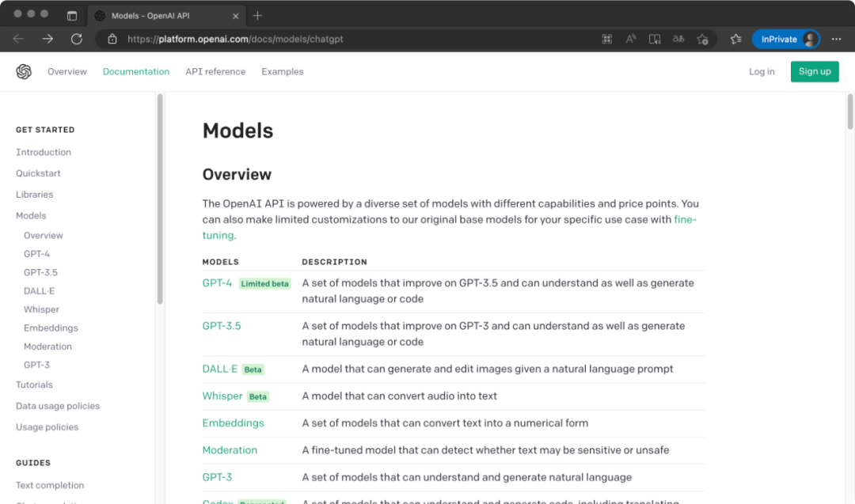855x504 pixels.
Task: Follow the GPT-4 link in the models table
Action: 217,283
